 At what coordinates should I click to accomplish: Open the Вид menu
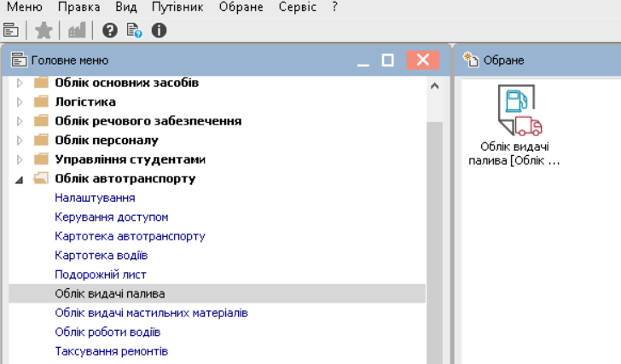[x=126, y=7]
